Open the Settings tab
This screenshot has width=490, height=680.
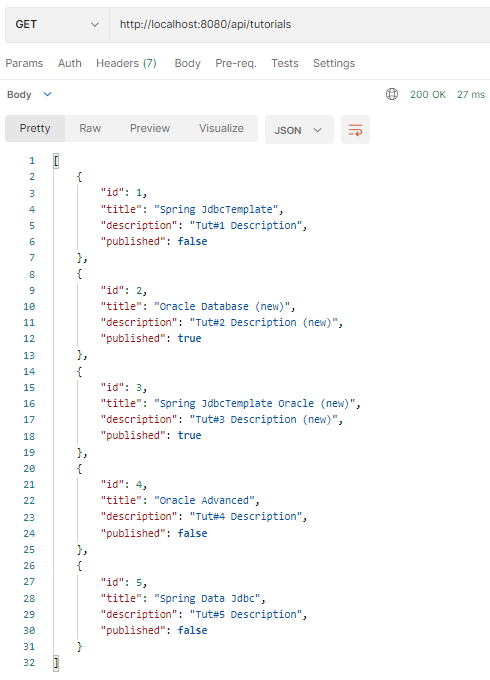(334, 63)
